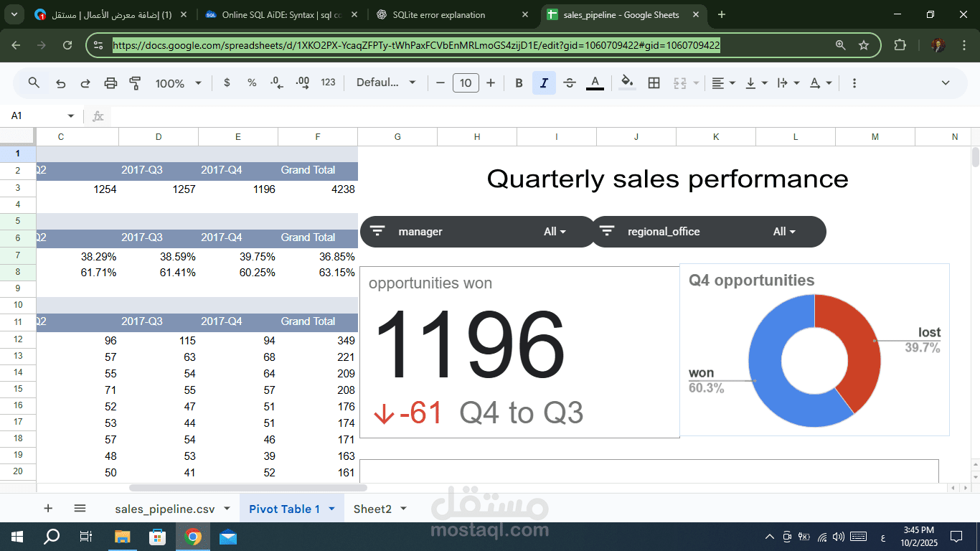
Task: Click the Chrome icon on the taskbar
Action: (192, 536)
